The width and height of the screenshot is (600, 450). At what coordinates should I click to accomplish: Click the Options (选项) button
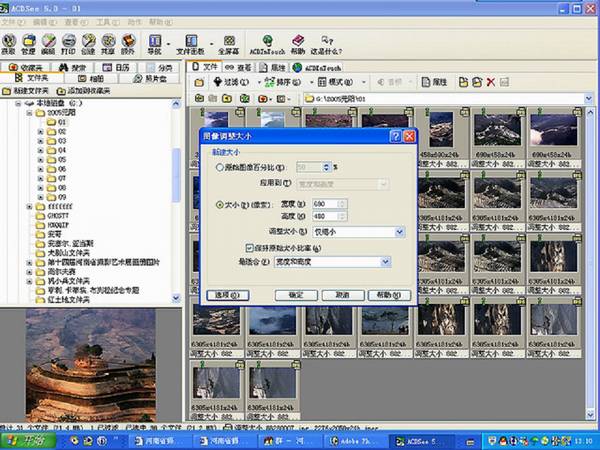tap(228, 295)
